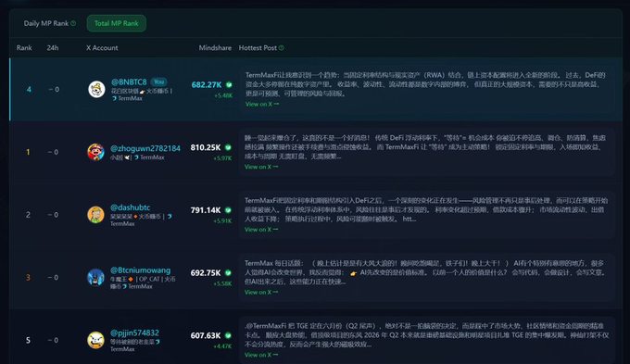Click the +5.91K change value

222,221
